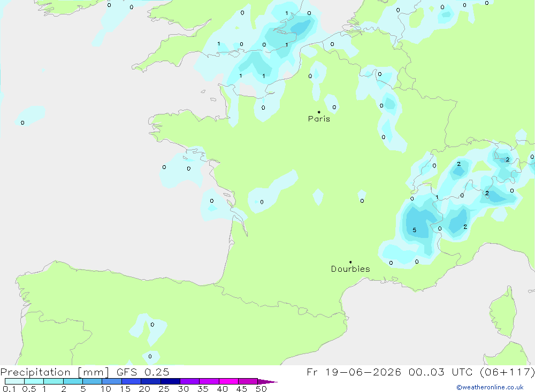Click the legend scale label '10'
Viewport: 535px width, 392px height.
click(106, 389)
